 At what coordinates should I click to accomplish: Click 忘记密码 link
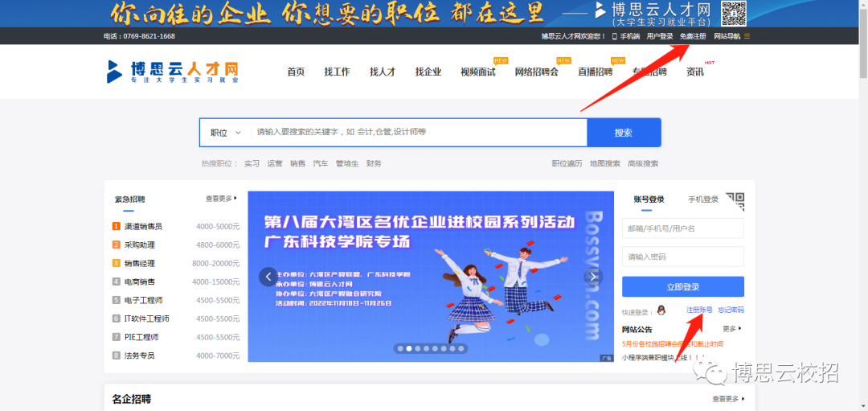point(731,310)
